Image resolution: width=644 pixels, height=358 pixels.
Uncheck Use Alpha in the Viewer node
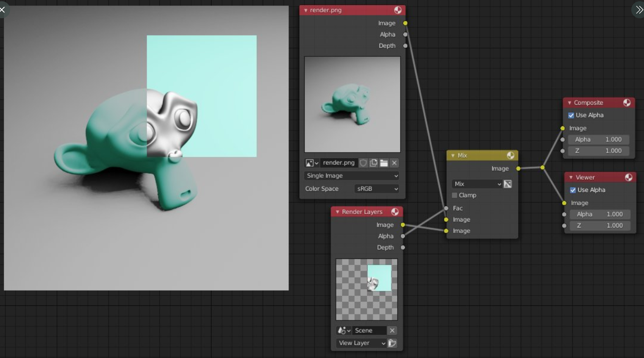[573, 190]
